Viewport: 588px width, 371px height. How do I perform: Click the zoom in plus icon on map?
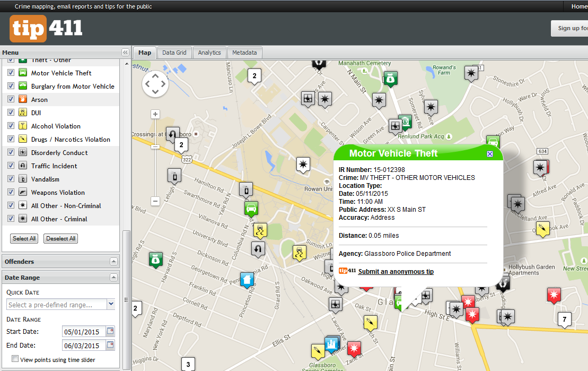pos(155,114)
